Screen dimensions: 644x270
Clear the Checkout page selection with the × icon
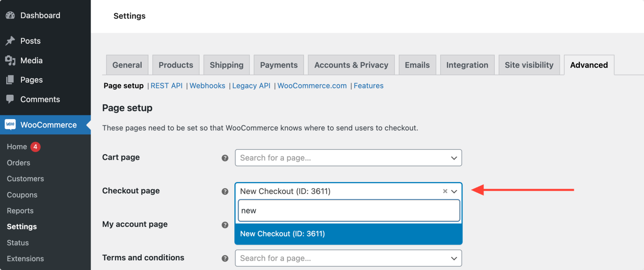coord(444,191)
